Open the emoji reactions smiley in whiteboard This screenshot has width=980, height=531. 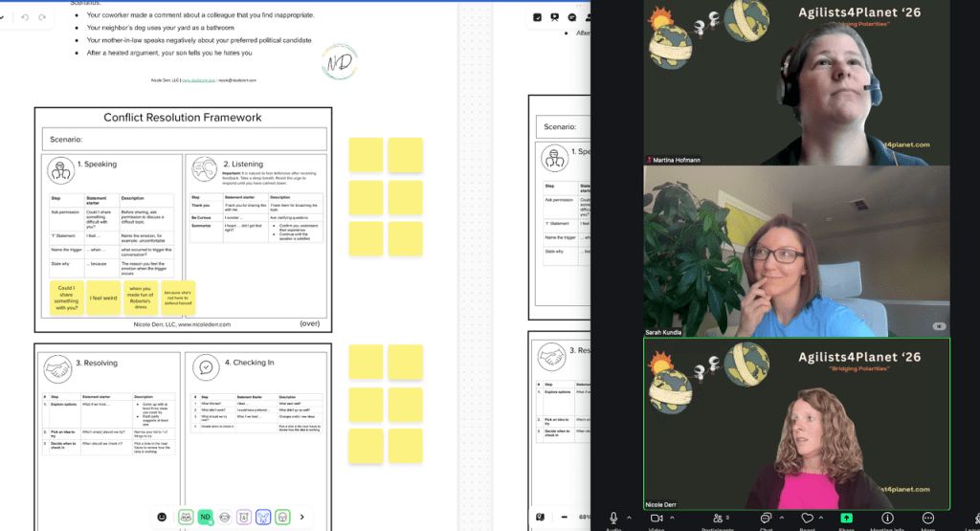pos(162,518)
